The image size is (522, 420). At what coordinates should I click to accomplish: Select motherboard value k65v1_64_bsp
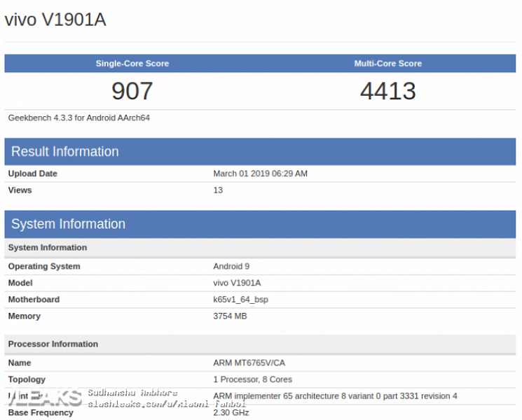coord(241,300)
